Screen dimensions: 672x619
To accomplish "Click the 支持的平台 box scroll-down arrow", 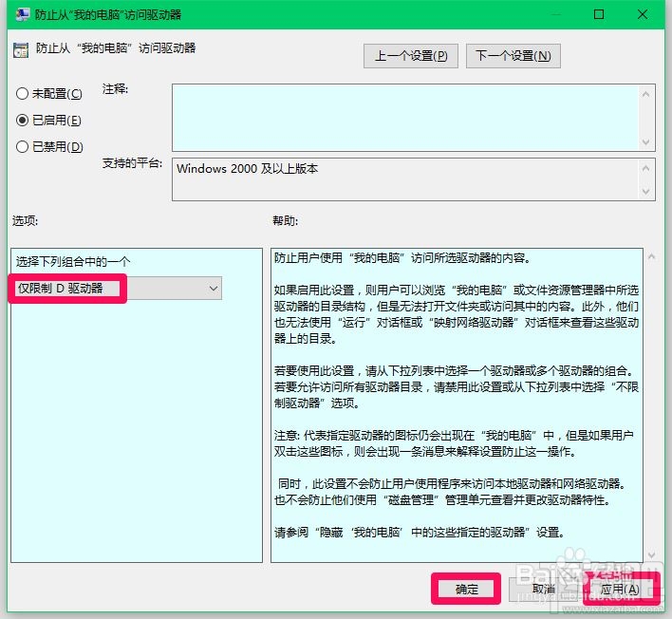I will [x=645, y=192].
